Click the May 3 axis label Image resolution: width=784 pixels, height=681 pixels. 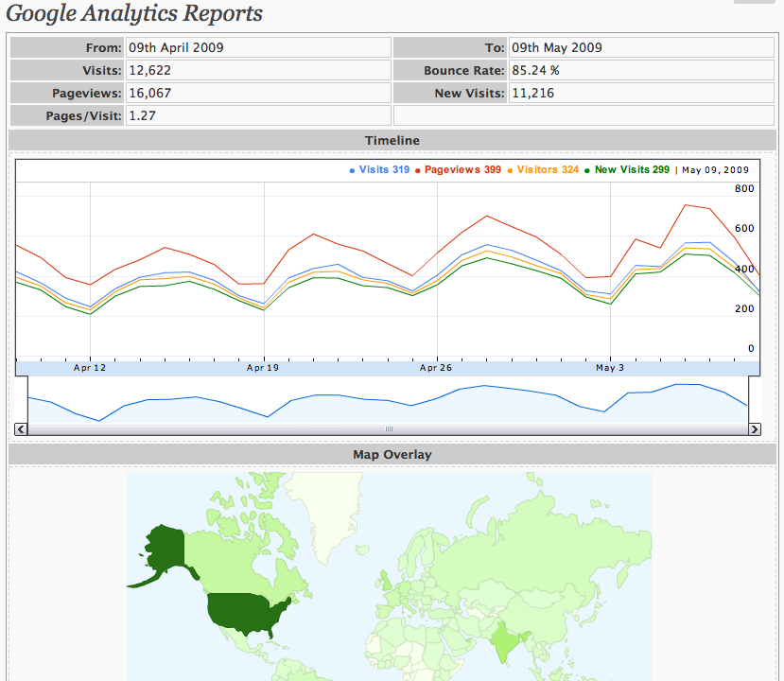[x=610, y=368]
